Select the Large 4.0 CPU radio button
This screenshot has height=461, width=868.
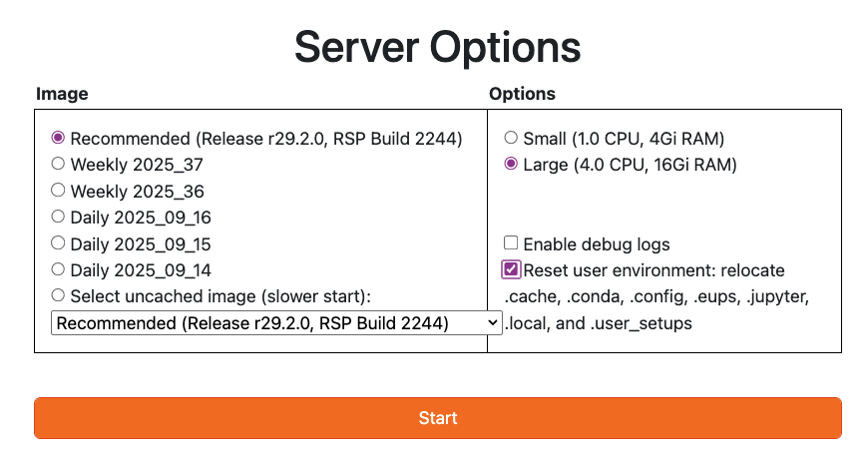point(511,164)
